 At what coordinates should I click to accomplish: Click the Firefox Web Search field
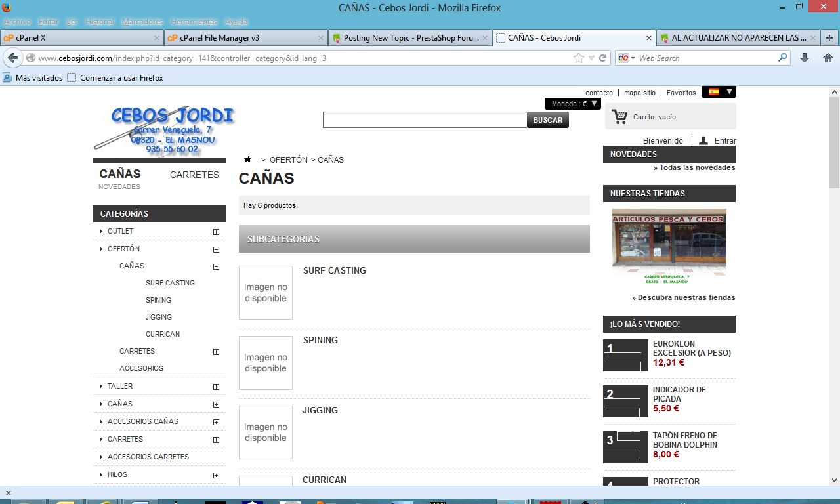pyautogui.click(x=707, y=58)
